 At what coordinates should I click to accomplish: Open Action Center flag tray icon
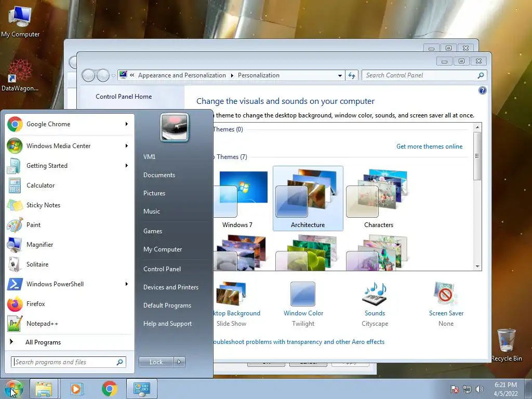454,389
